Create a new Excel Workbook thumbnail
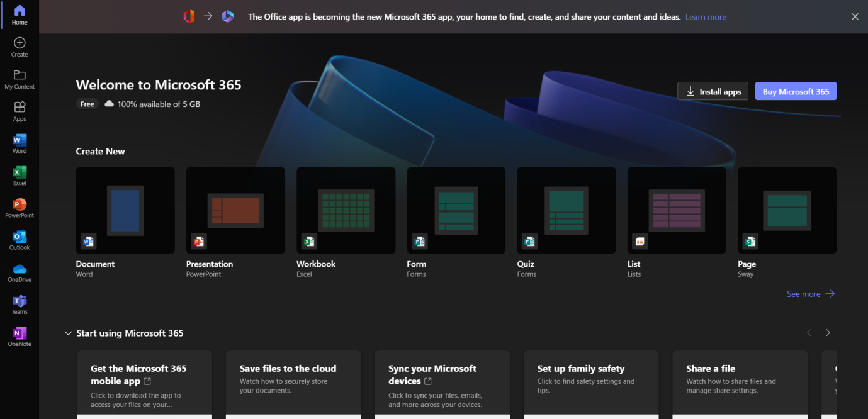Image resolution: width=868 pixels, height=419 pixels. 346,210
